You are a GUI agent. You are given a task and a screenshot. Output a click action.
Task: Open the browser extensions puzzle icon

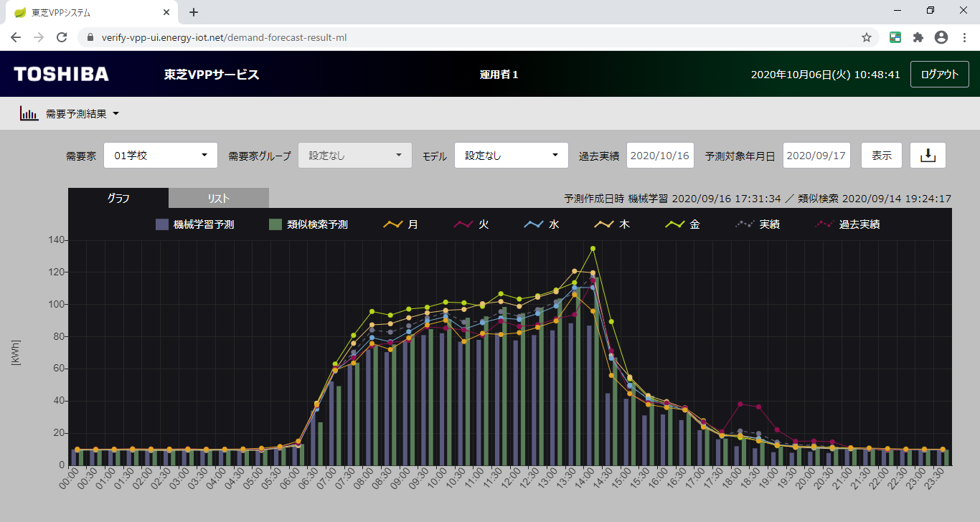918,37
